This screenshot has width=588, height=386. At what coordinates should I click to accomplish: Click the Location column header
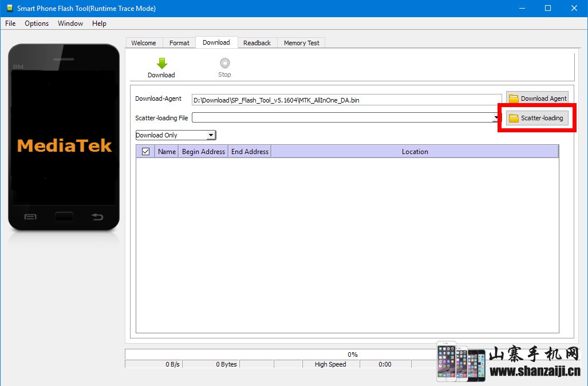415,152
